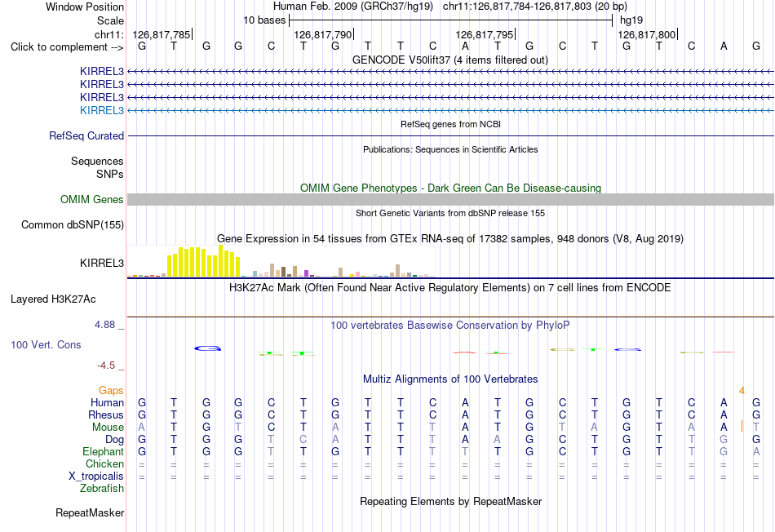Click the Common dbSNP(155) label

(x=72, y=224)
